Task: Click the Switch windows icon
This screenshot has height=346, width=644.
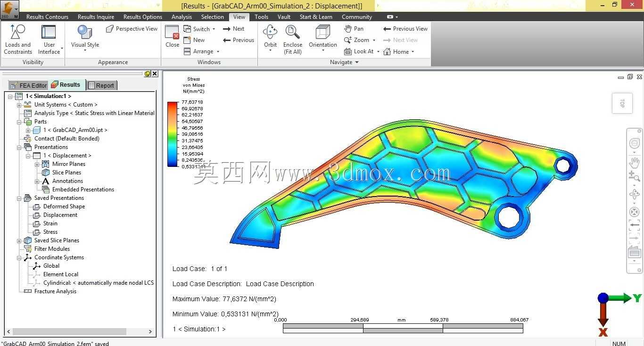Action: coord(187,29)
